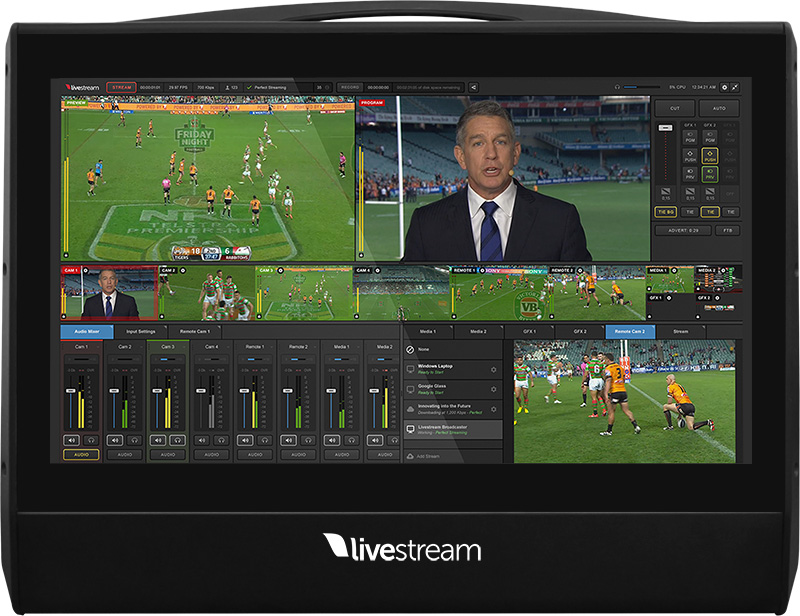
Task: Open the gear icon on Cam 3 thumbnail
Action: (280, 270)
